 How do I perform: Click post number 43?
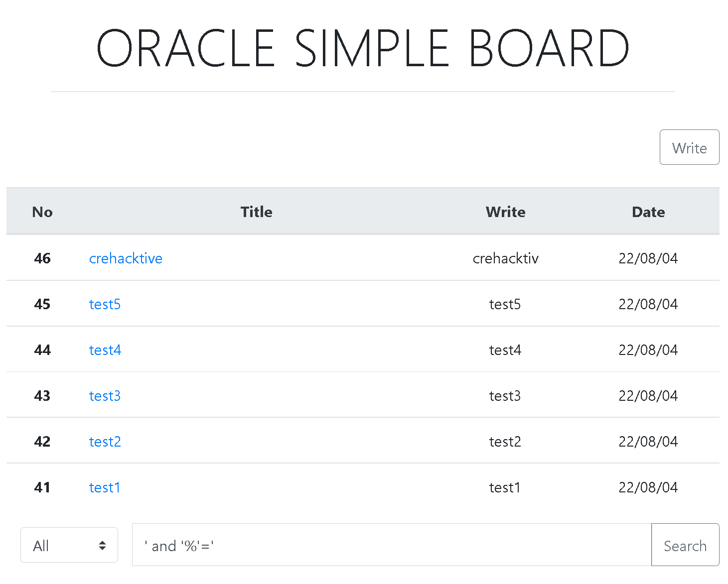click(x=42, y=396)
